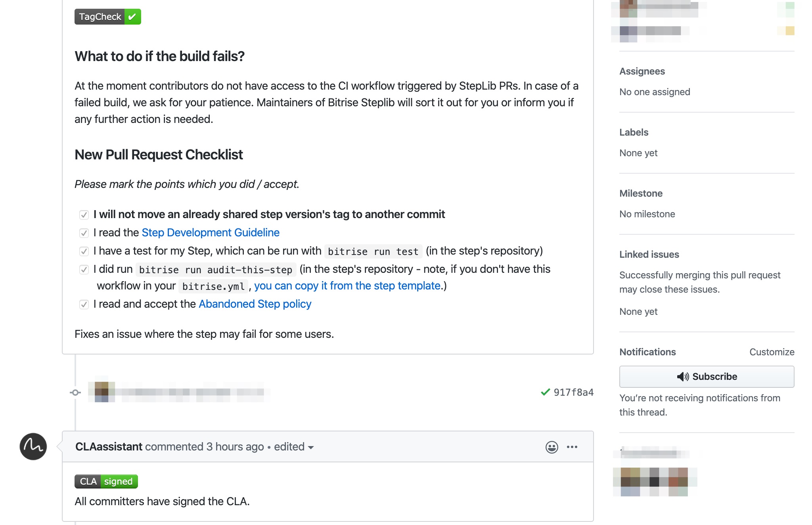Open the CLAassistant avatar
This screenshot has height=525, width=812.
(x=33, y=446)
